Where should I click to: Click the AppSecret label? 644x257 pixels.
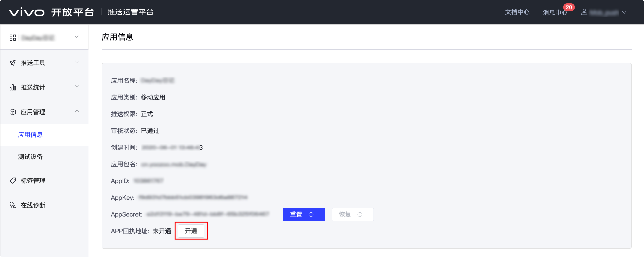(127, 215)
